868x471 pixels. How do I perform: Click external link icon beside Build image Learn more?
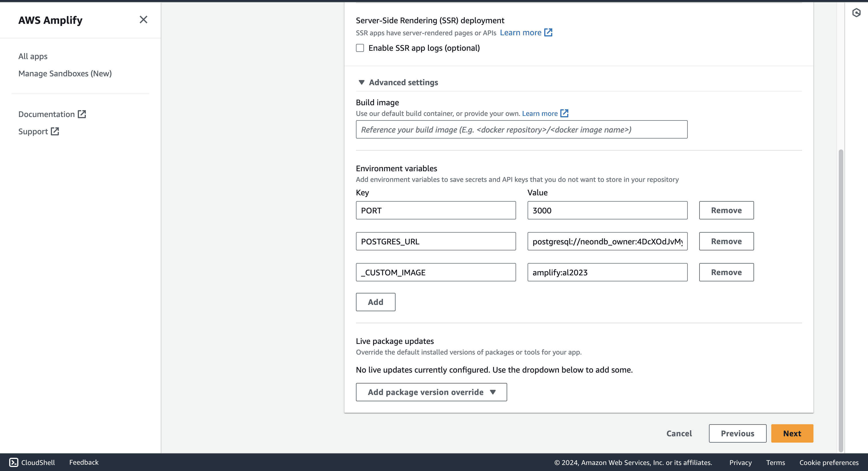564,114
